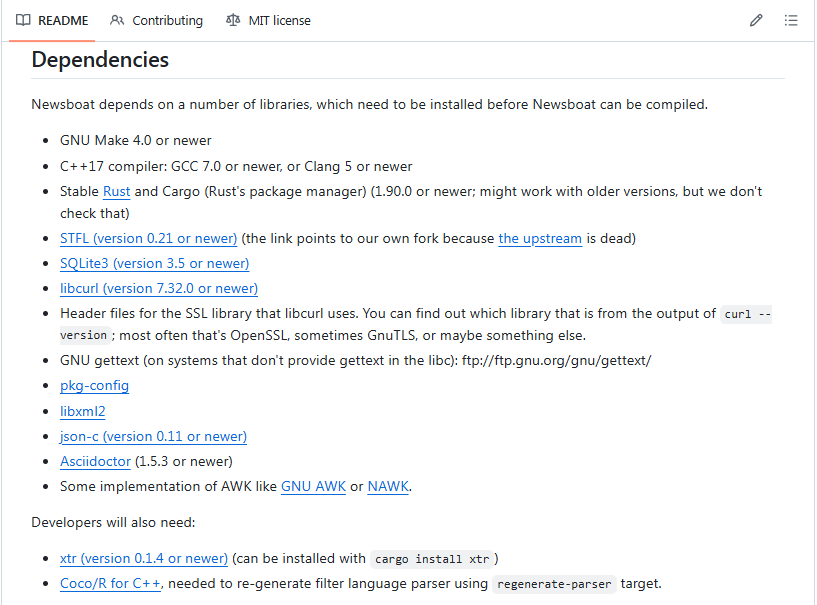817x605 pixels.
Task: Click the NAWK link
Action: coord(388,486)
